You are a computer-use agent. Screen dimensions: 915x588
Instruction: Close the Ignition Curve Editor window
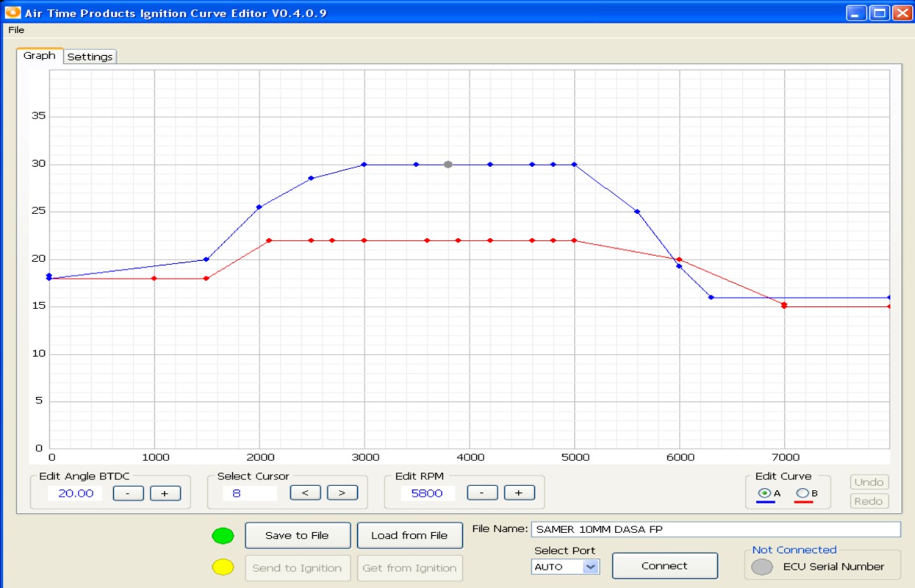[x=901, y=12]
